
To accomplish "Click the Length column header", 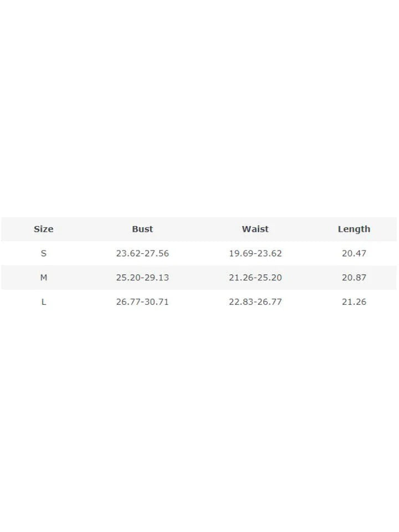I will point(354,229).
